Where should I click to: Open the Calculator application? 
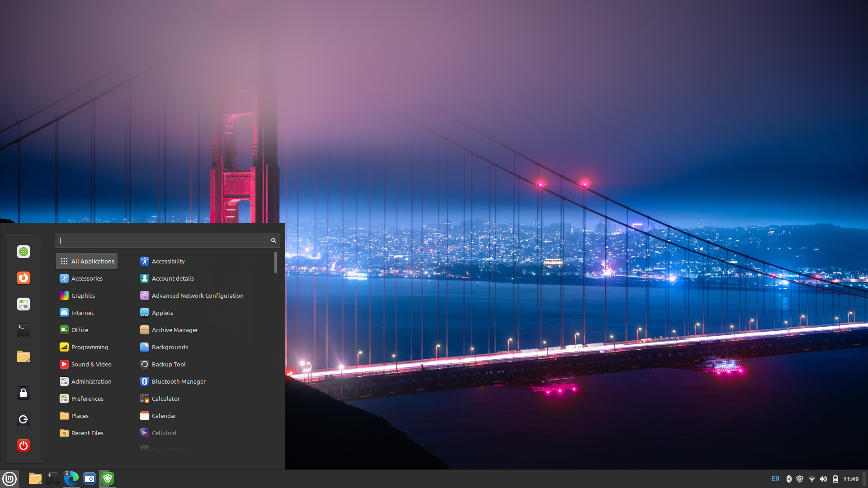pos(166,399)
